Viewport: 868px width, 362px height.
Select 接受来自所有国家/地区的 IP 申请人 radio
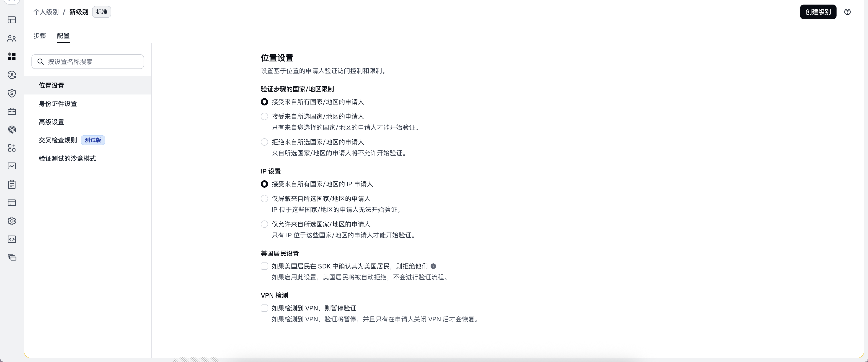(264, 184)
